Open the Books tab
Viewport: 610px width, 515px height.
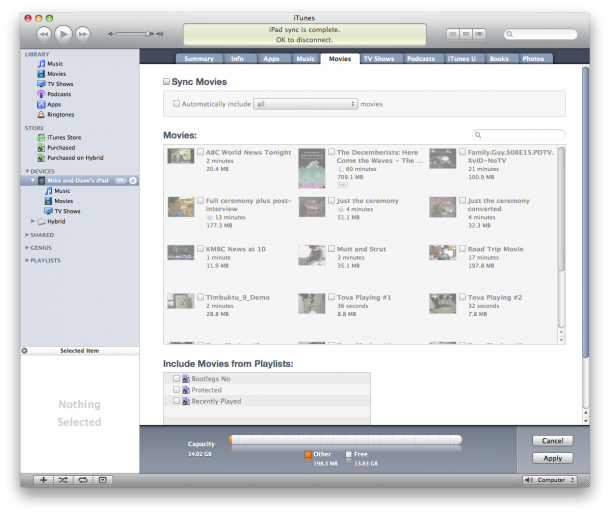[499, 59]
